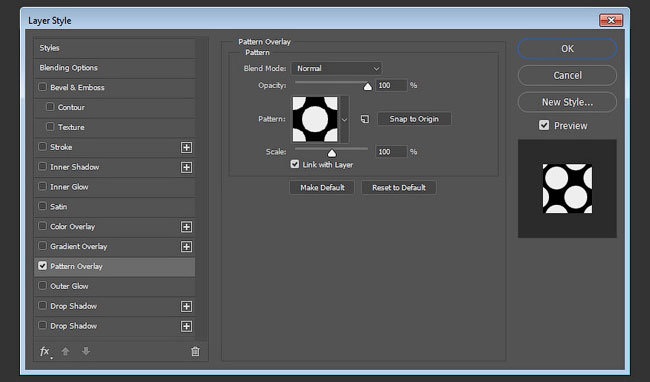Uncheck the Pattern Overlay checkbox
This screenshot has height=382, width=650.
click(42, 266)
